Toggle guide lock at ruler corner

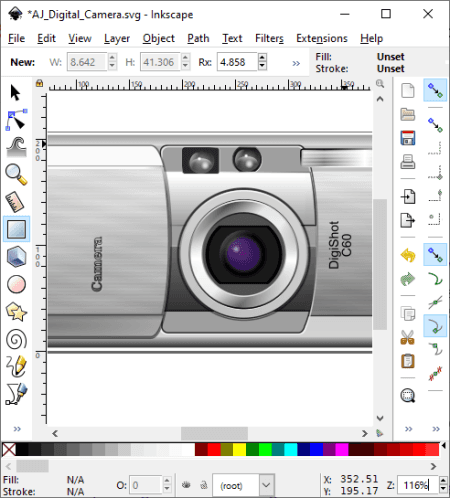[39, 83]
